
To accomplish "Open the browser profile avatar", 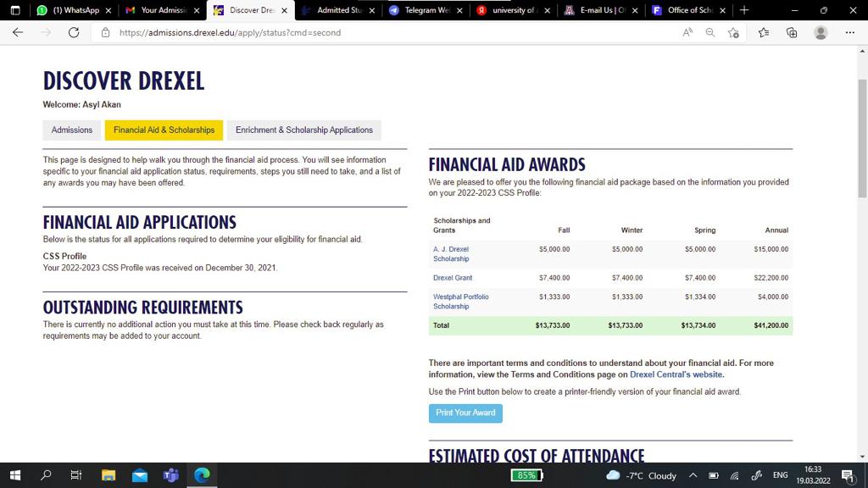I will pos(821,32).
